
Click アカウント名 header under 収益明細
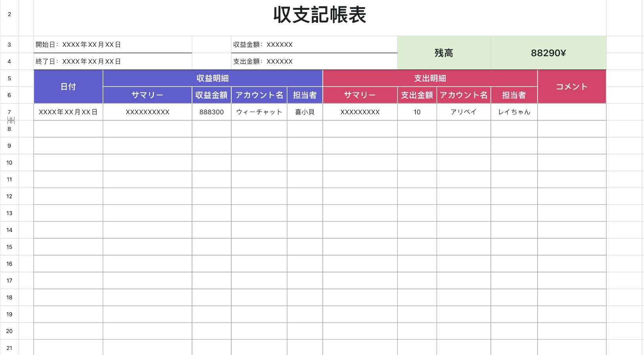259,95
